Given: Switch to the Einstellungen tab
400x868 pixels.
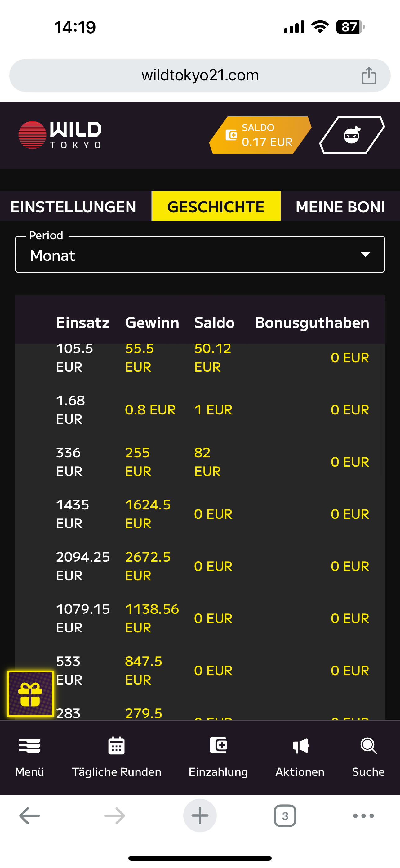Looking at the screenshot, I should tap(73, 206).
